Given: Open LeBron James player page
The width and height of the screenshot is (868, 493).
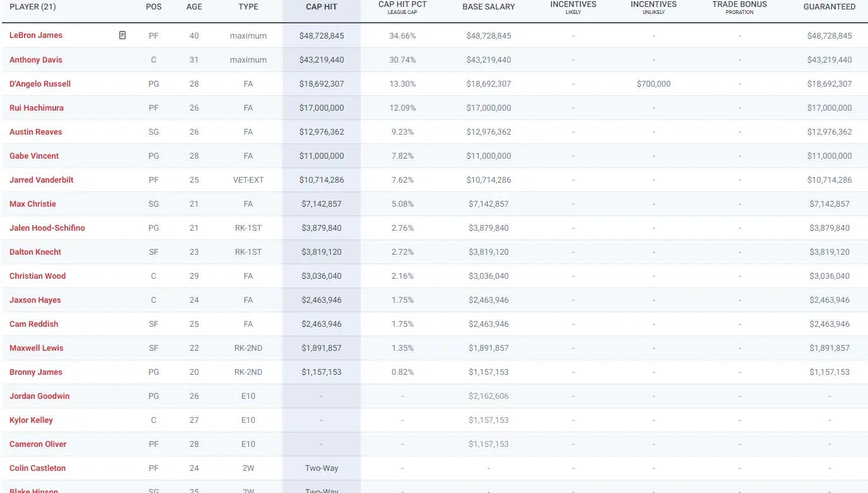Looking at the screenshot, I should click(36, 35).
